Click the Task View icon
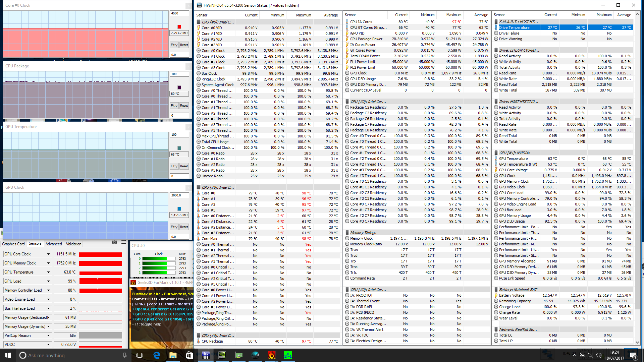 (140, 355)
